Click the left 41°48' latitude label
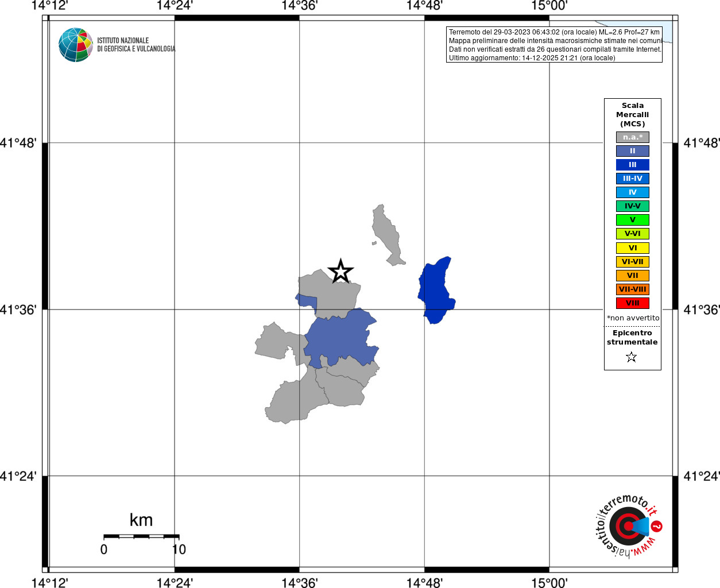 pos(18,143)
